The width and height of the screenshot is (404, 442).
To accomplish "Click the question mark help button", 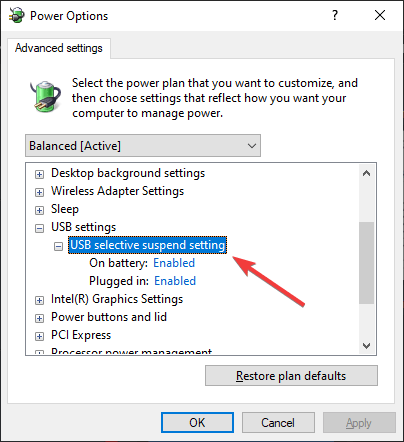I will (x=335, y=15).
